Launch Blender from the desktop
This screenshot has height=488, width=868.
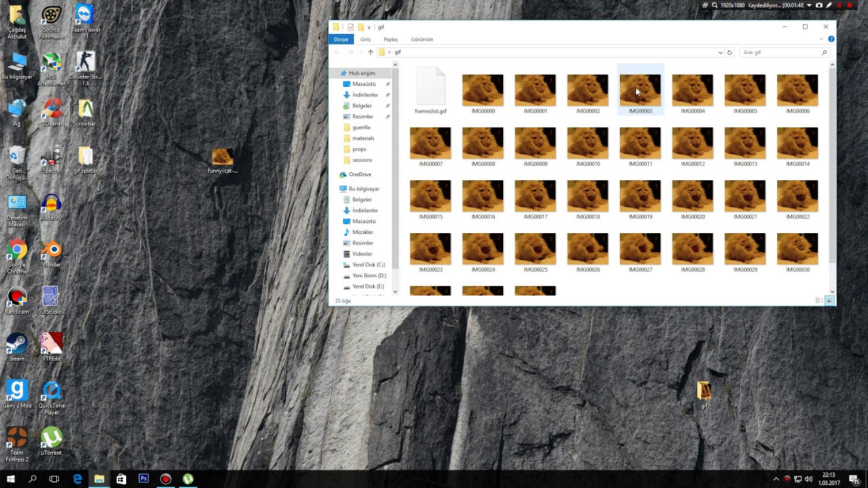click(51, 254)
